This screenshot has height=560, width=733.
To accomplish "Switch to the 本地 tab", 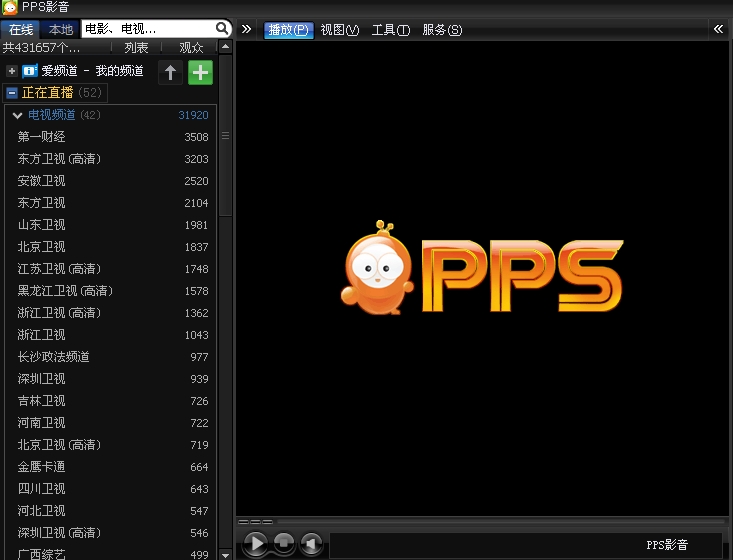I will [61, 29].
